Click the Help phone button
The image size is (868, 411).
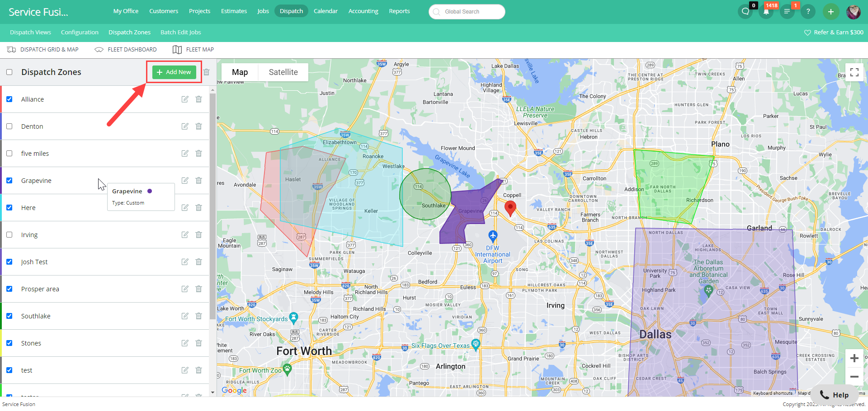834,395
